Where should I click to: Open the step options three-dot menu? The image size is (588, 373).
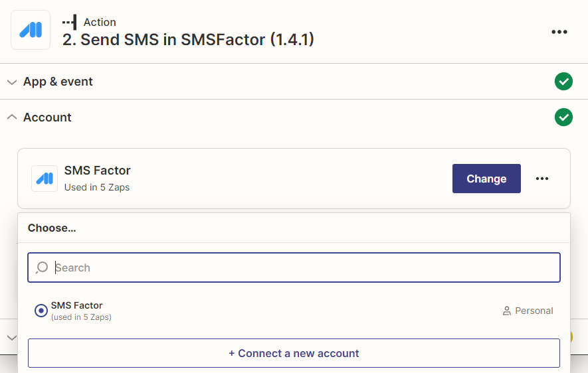pyautogui.click(x=559, y=32)
